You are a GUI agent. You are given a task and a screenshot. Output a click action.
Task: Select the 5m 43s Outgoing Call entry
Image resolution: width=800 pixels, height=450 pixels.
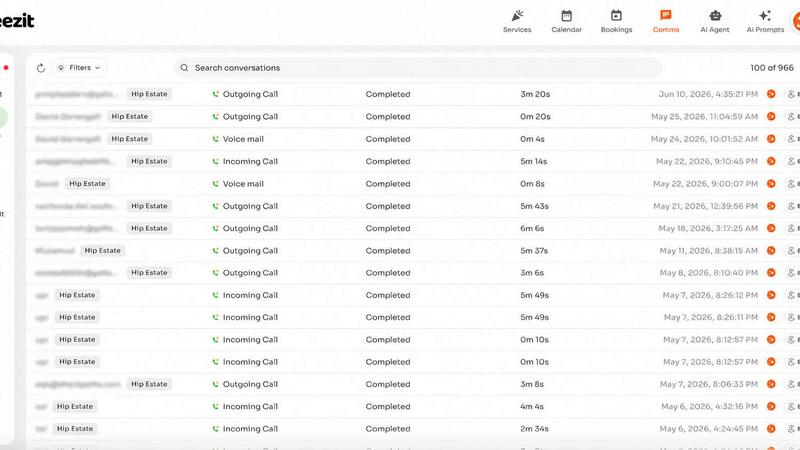(413, 206)
